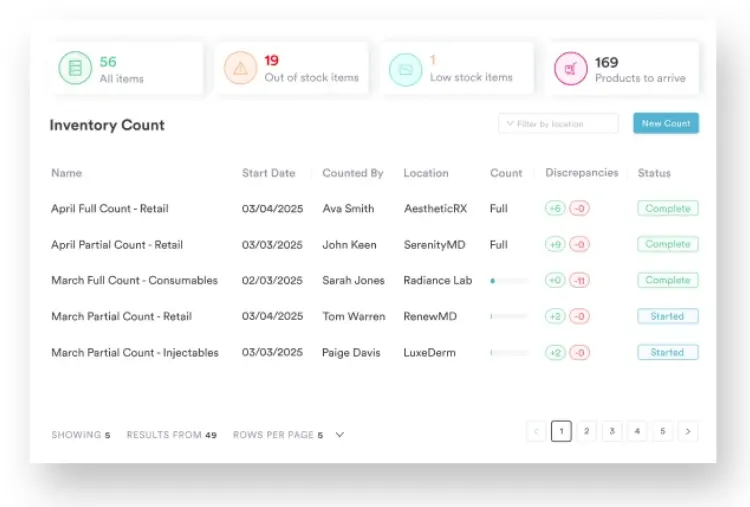This screenshot has width=750, height=507.
Task: Go to page 4
Action: pos(637,431)
